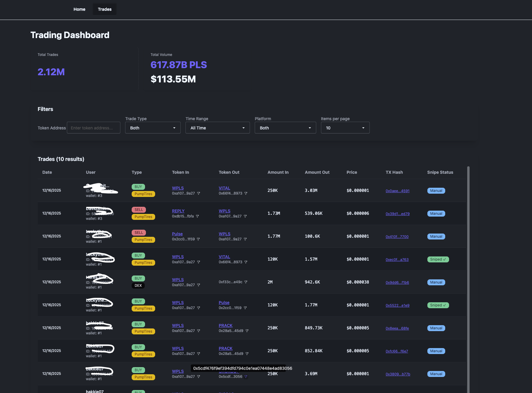532x393 pixels.
Task: Open transaction hash 0xec0f...a763
Action: 397,260
